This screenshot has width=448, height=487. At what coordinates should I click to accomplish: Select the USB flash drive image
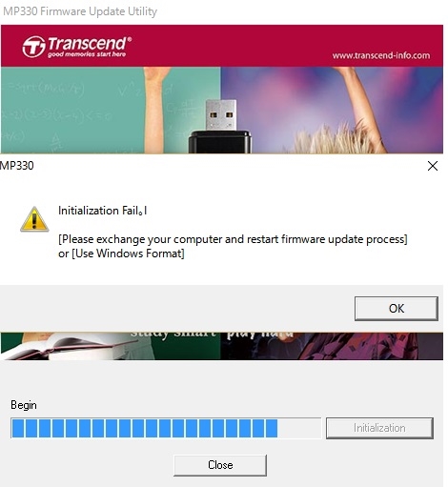[x=220, y=127]
